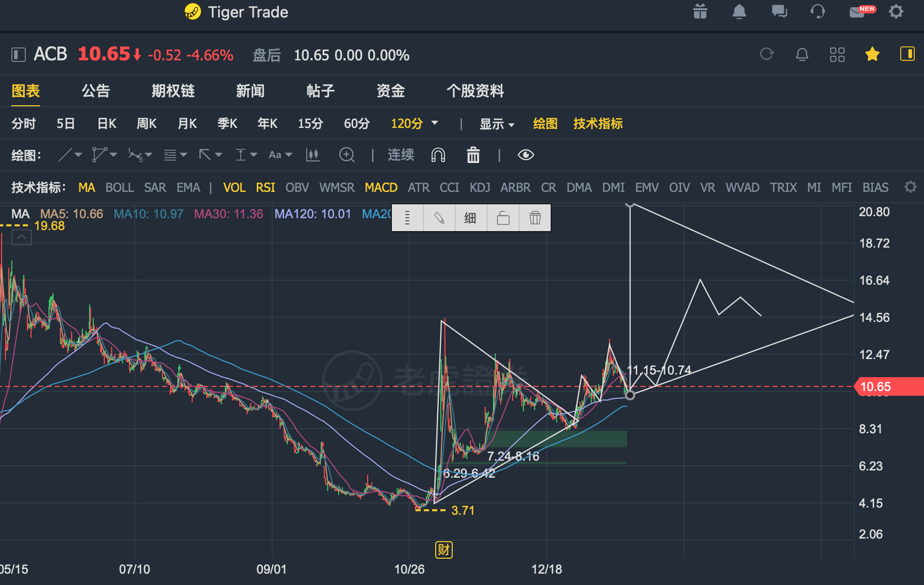This screenshot has width=924, height=585.
Task: Select the candlestick drawing tool icon
Action: 313,155
